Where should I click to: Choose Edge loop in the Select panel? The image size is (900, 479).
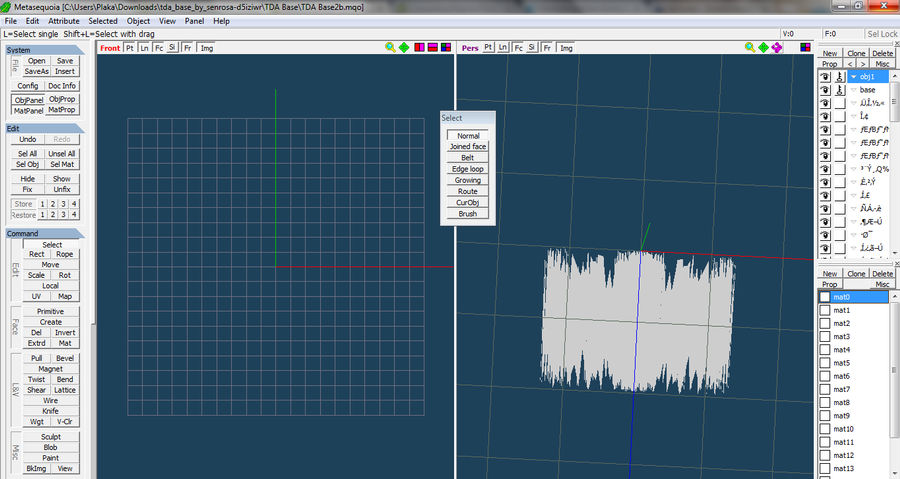coord(468,169)
